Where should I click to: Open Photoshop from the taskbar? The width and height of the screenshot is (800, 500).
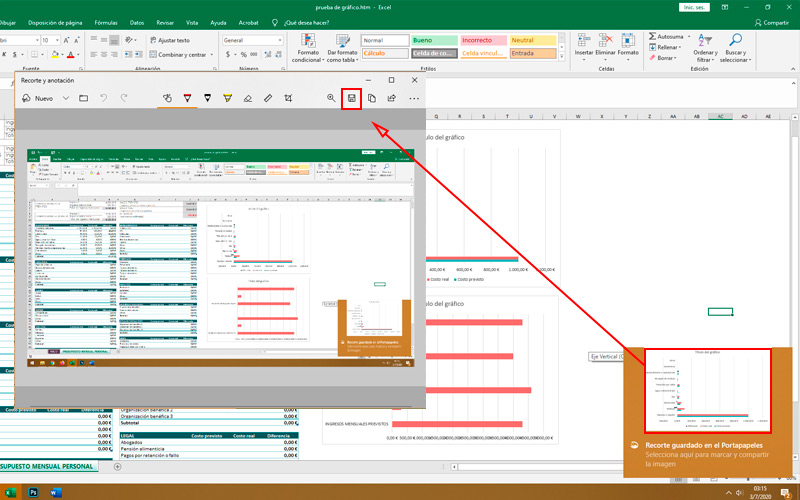click(x=33, y=492)
